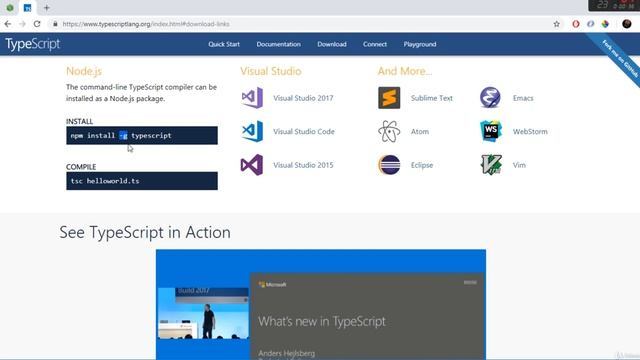Viewport: 640px width, 360px height.
Task: Click the And More... heading
Action: tap(404, 71)
